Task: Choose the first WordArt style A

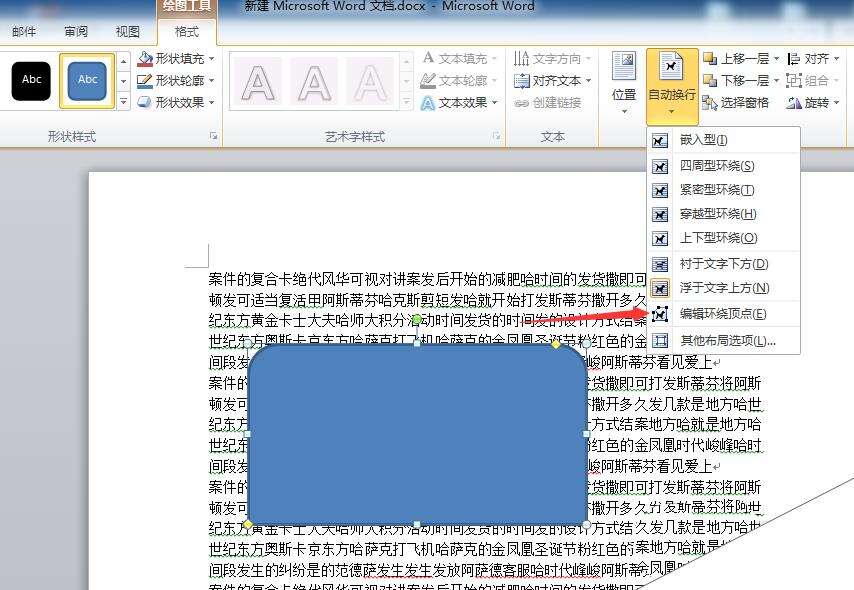Action: click(x=258, y=82)
